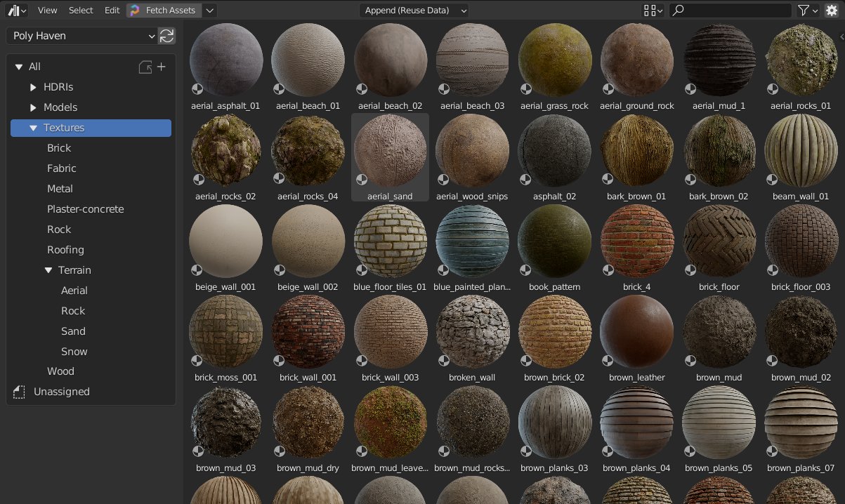Open the Append (Reuse Data) import dropdown
The height and width of the screenshot is (504, 845).
[x=414, y=11]
